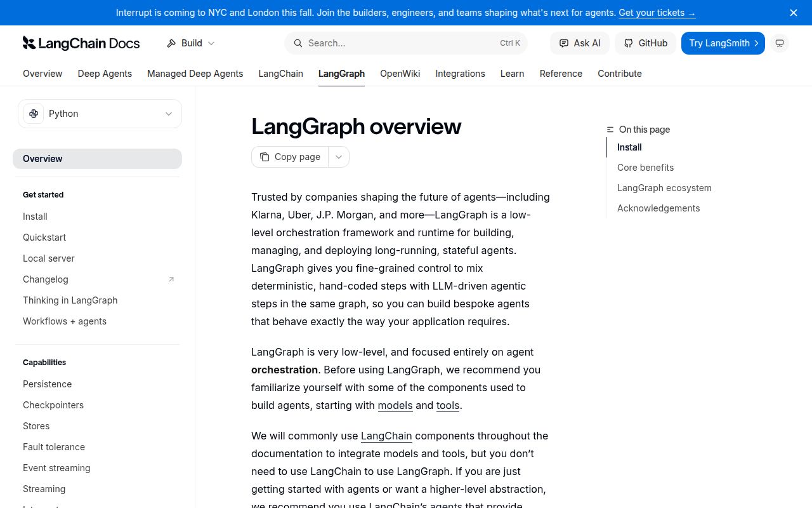Click the hammer icon beside Build

[x=171, y=43]
